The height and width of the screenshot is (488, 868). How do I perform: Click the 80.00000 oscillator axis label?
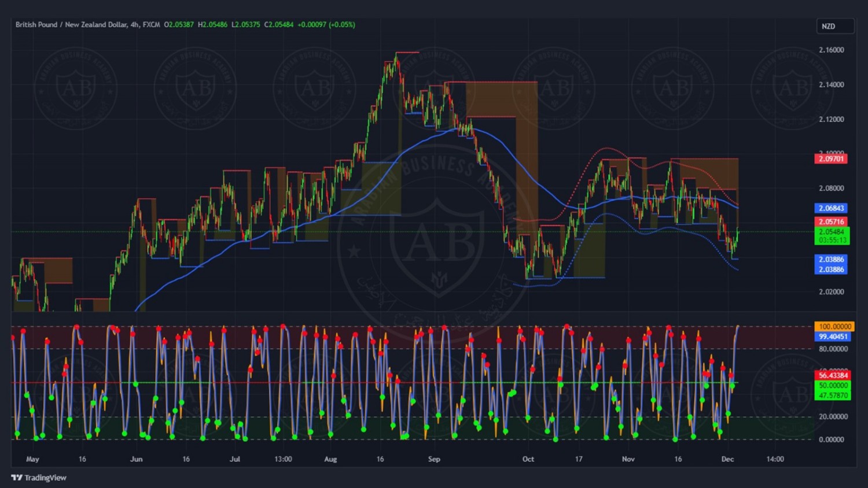833,349
